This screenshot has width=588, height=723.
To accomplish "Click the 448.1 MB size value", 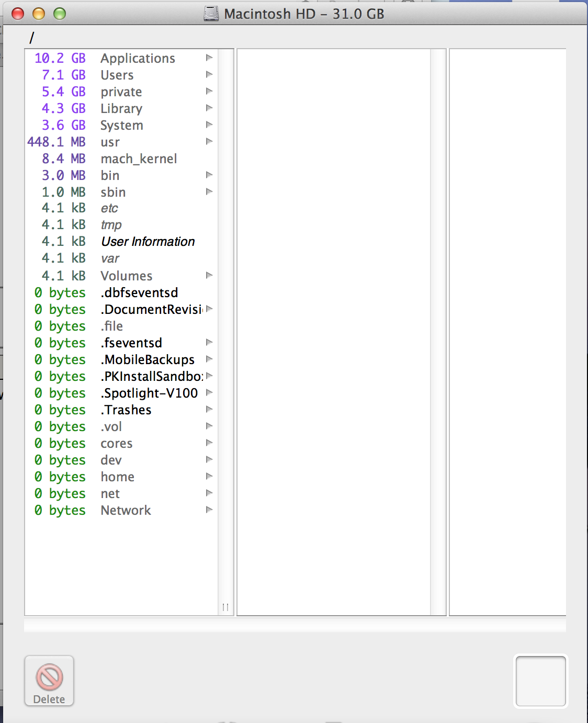I will (56, 142).
